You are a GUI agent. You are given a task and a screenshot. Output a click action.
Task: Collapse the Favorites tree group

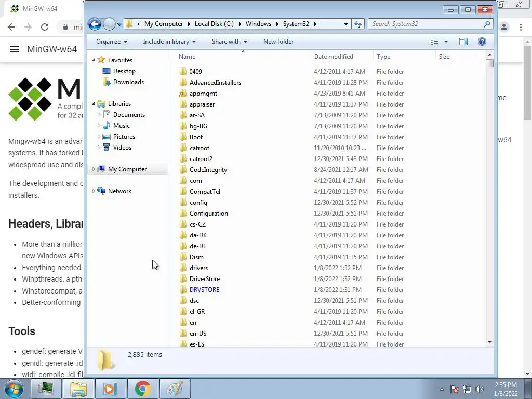point(94,60)
